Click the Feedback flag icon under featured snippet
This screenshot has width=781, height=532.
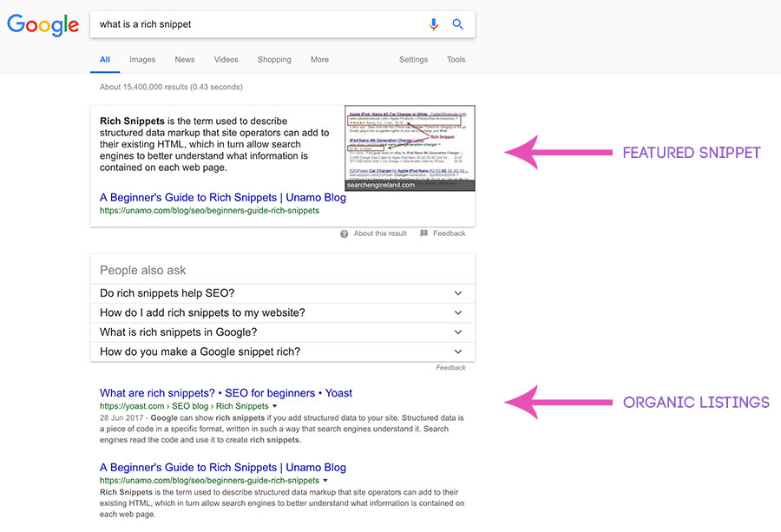click(423, 233)
